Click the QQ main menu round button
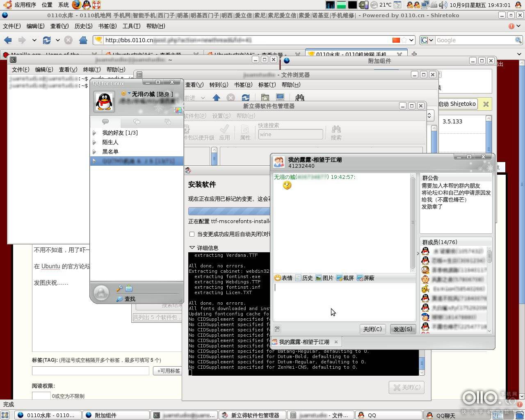This screenshot has width=525, height=420. coord(101,293)
